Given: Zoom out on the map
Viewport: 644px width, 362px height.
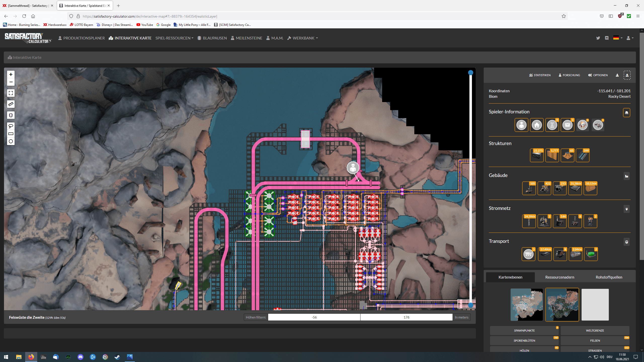Looking at the screenshot, I should (11, 82).
